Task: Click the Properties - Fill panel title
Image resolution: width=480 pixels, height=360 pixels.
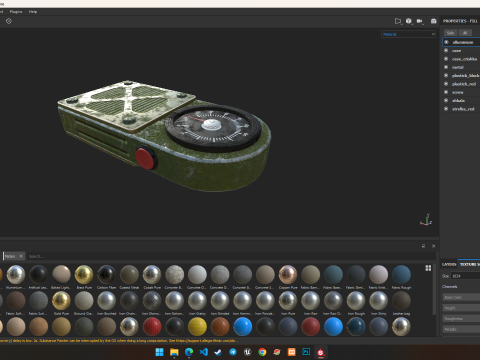Action: (x=460, y=21)
